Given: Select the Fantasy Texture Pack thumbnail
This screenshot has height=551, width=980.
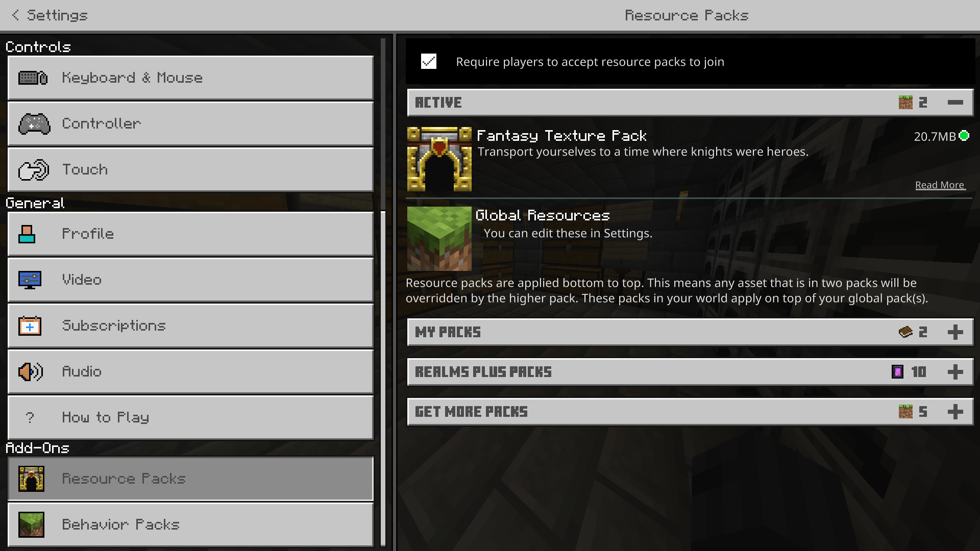Looking at the screenshot, I should coord(439,159).
